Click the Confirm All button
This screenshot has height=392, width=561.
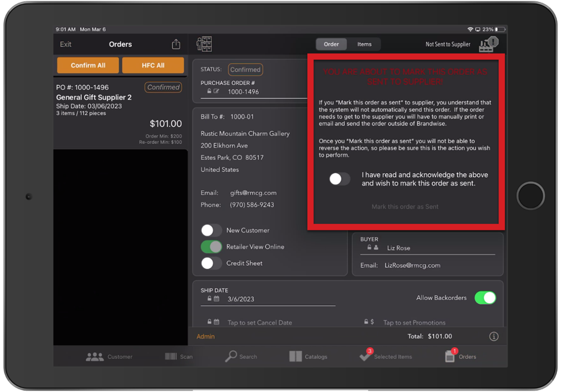point(88,65)
